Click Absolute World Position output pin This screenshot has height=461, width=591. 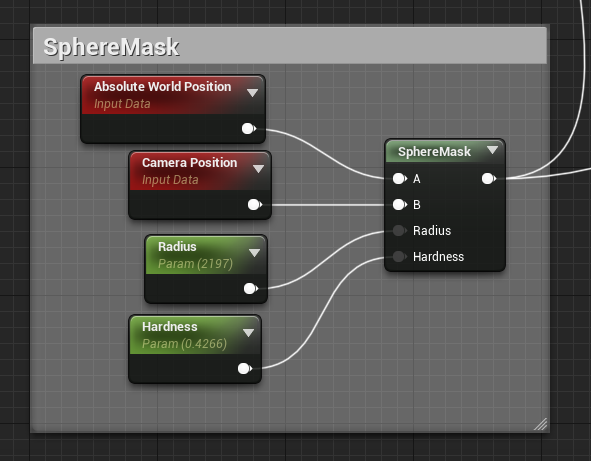click(248, 129)
